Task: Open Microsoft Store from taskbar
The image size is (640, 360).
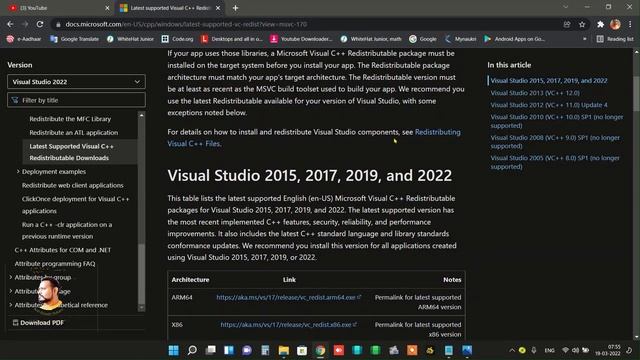Action: (x=302, y=350)
